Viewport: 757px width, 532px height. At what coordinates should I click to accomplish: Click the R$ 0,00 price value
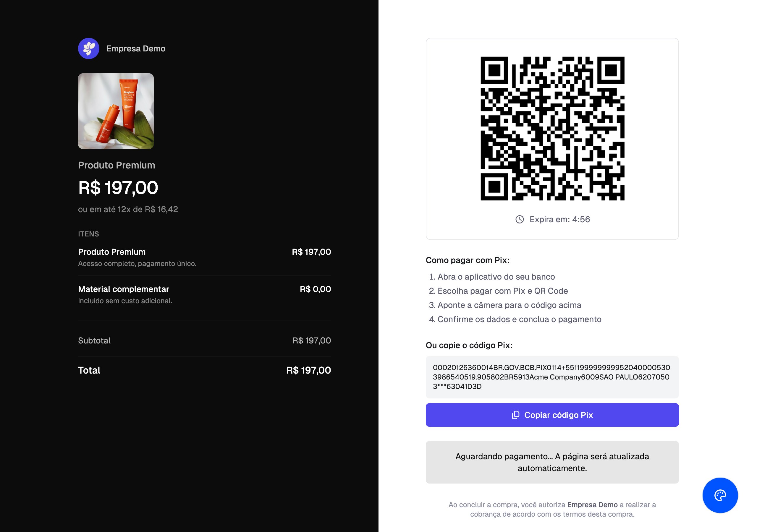click(x=315, y=289)
